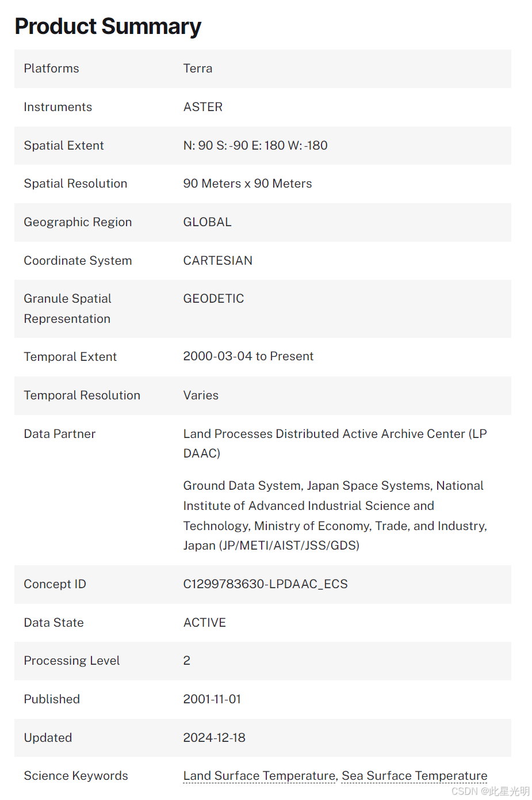Click the GEODETIC granule representation value
Image resolution: width=532 pixels, height=800 pixels.
[x=213, y=299]
